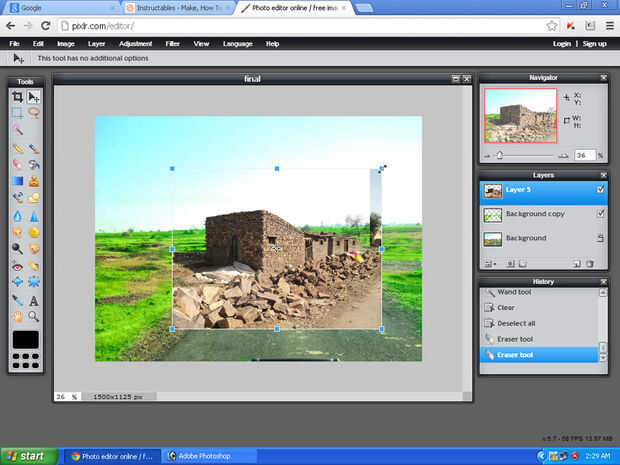Switch to the Instructables browser tab

pos(178,8)
